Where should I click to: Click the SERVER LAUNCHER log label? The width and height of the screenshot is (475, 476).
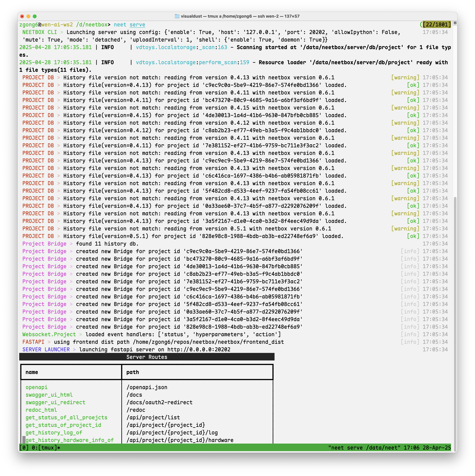tap(45, 349)
